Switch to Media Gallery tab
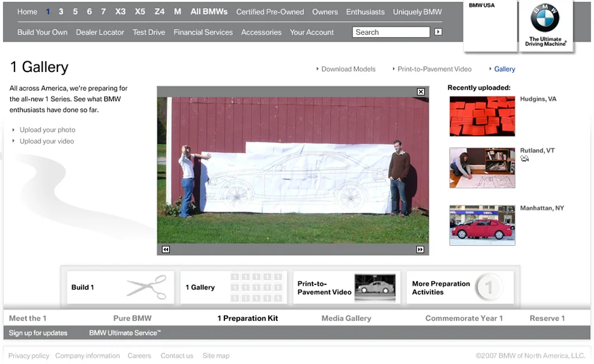This screenshot has width=594, height=364. pos(346,318)
